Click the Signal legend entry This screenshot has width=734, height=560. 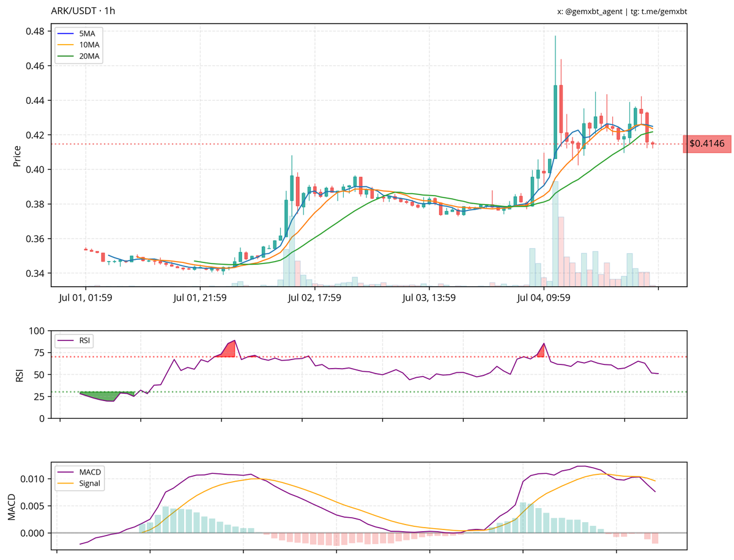(80, 484)
